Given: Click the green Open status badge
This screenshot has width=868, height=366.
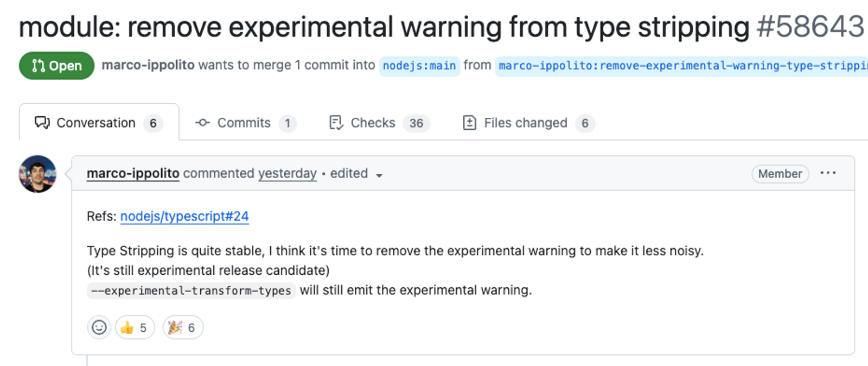Looking at the screenshot, I should [x=56, y=66].
